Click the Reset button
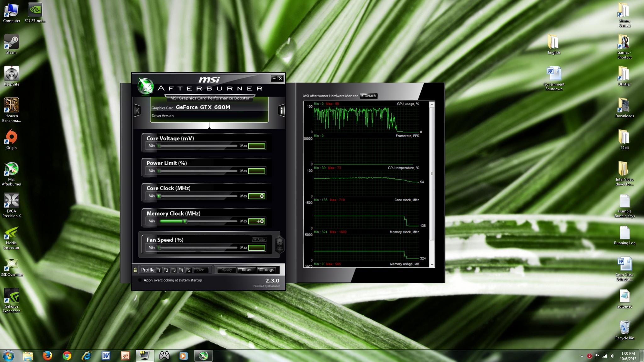The height and width of the screenshot is (362, 644). 246,270
